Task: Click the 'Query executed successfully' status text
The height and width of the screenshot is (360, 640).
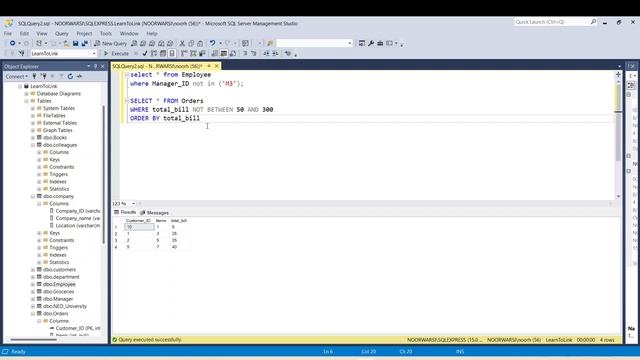Action: (150, 340)
